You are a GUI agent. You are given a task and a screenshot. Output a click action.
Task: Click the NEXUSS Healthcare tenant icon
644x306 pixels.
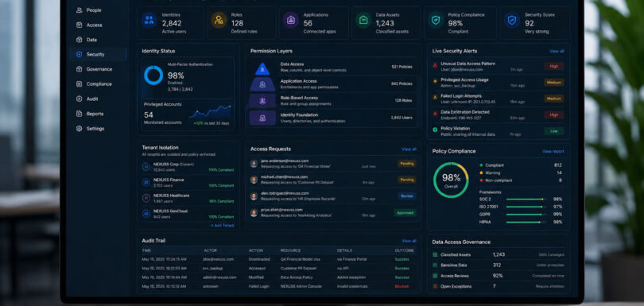145,198
